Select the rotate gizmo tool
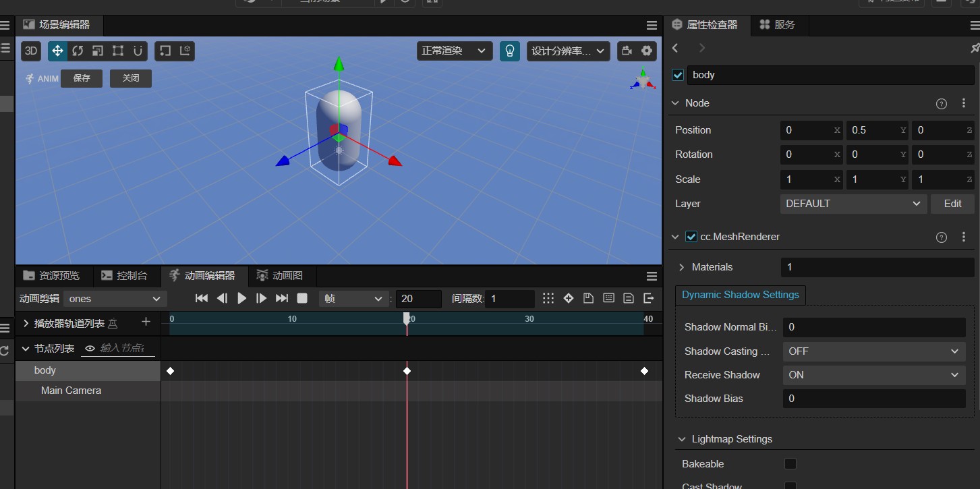 [78, 51]
